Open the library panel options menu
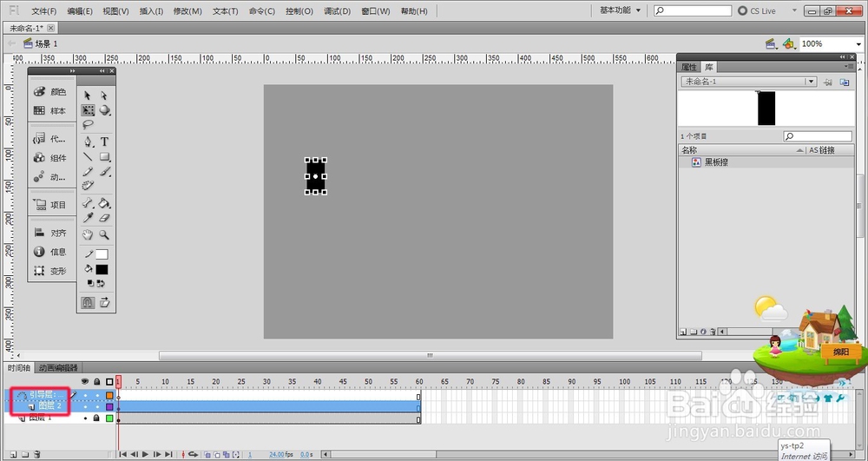The image size is (868, 461). pos(851,66)
